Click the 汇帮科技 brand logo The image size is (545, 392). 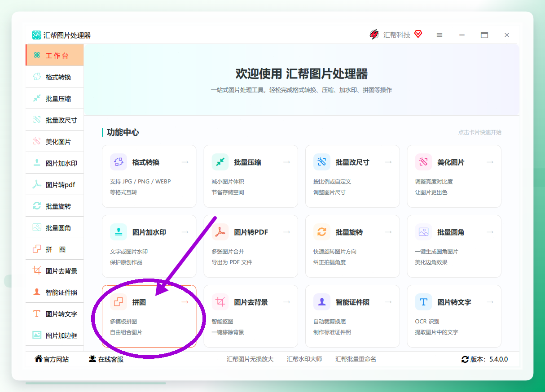(x=374, y=35)
